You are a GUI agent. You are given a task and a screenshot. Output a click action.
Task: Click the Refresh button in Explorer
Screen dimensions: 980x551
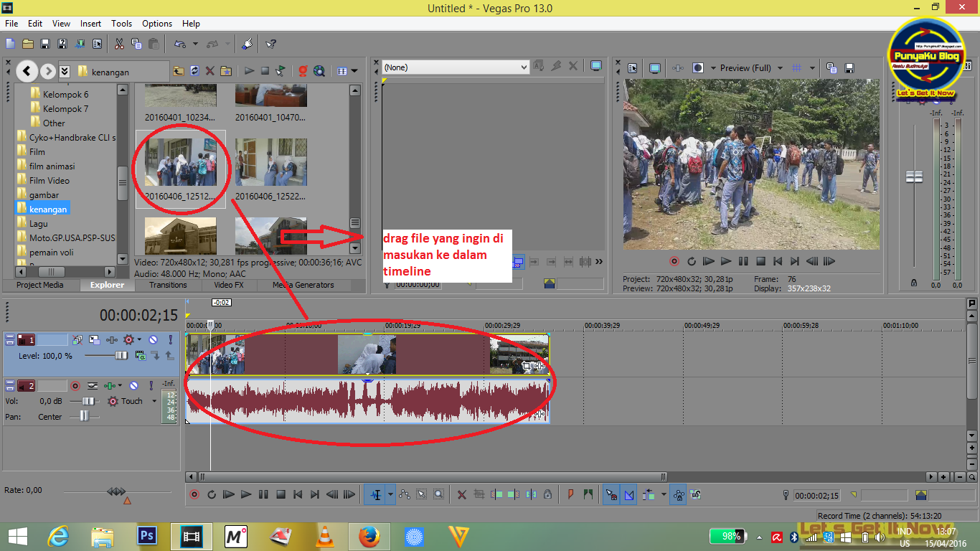pos(194,71)
